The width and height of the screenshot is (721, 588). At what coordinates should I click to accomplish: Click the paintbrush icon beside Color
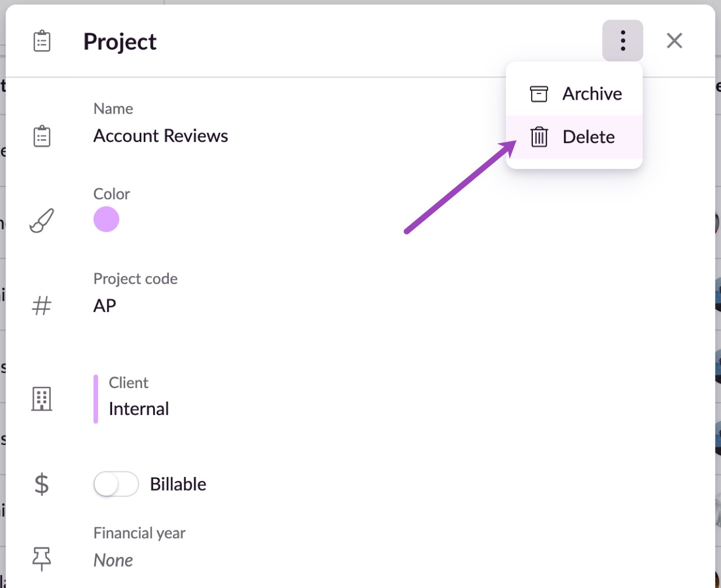click(42, 221)
